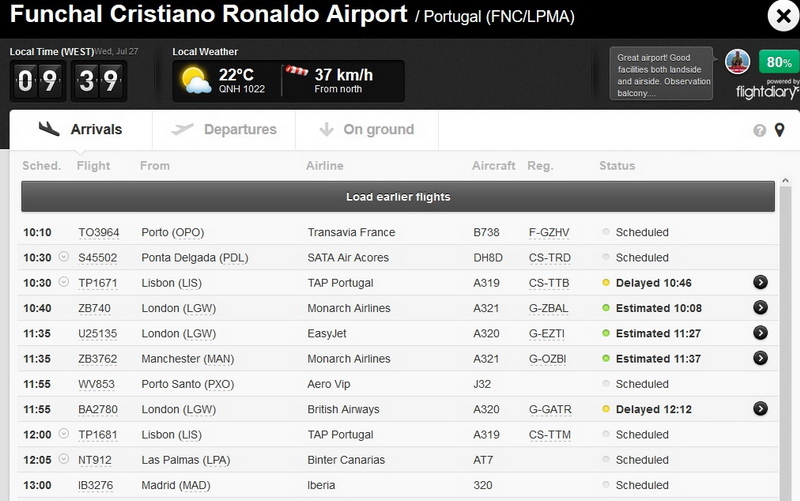This screenshot has width=800, height=501.
Task: Click the Sched. column header
Action: tap(41, 166)
